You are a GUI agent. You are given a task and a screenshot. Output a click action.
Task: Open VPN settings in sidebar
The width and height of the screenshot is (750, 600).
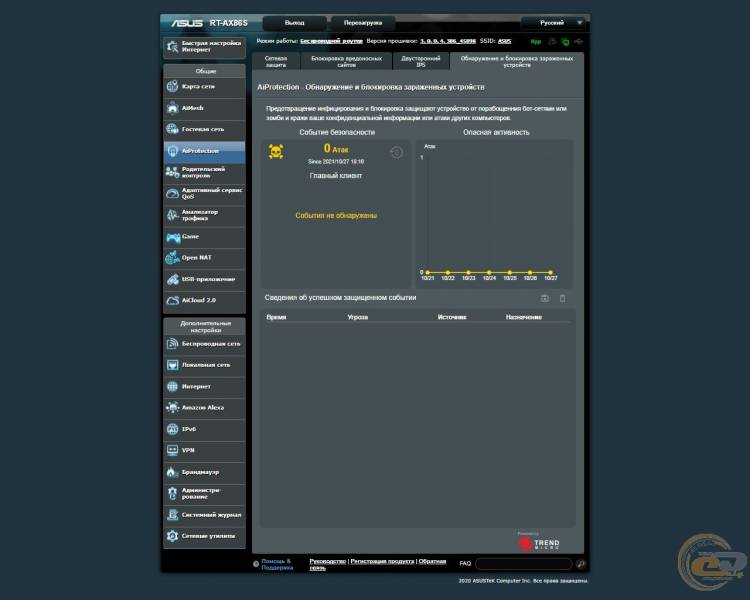tap(204, 451)
